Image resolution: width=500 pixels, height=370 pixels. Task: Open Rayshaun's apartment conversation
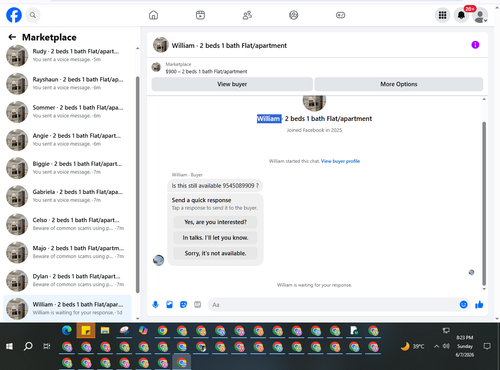click(67, 83)
